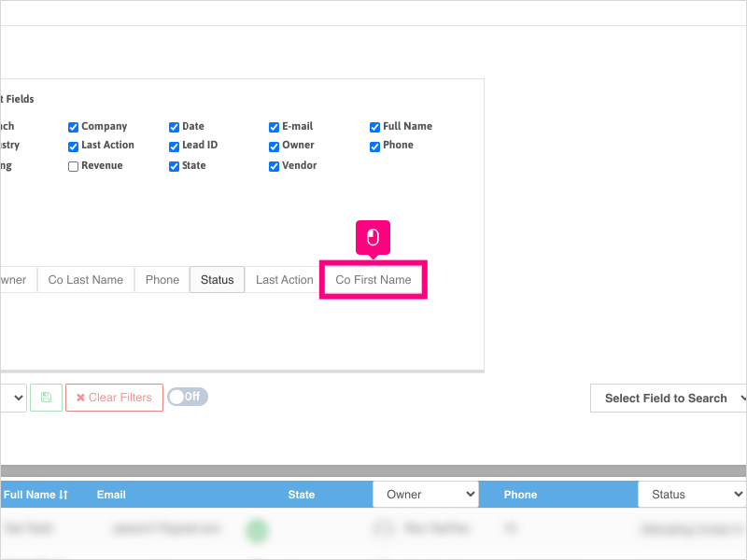Turn on the Off toggle switch
The image size is (747, 560).
188,397
